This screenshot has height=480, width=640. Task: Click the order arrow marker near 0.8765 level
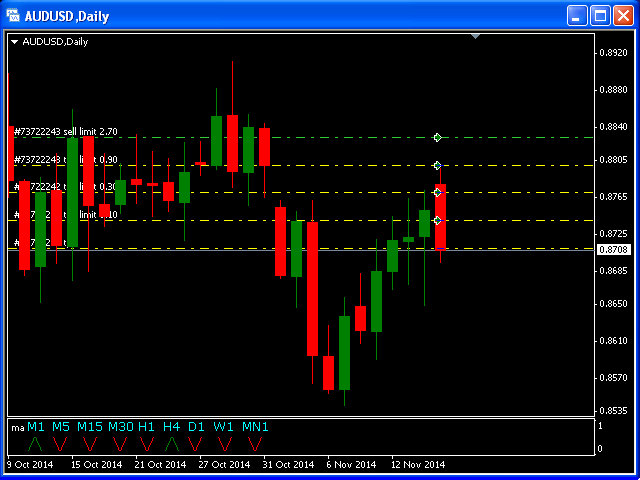click(437, 192)
